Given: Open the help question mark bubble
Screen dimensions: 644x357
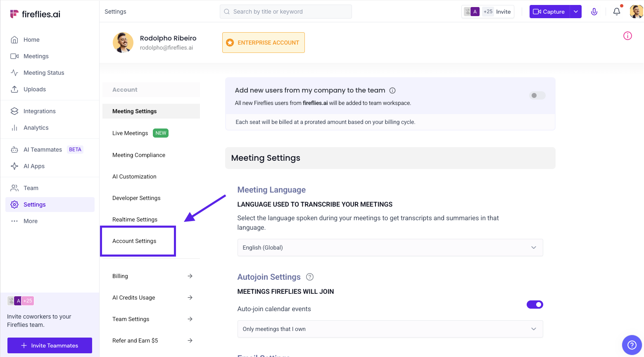Looking at the screenshot, I should [632, 345].
